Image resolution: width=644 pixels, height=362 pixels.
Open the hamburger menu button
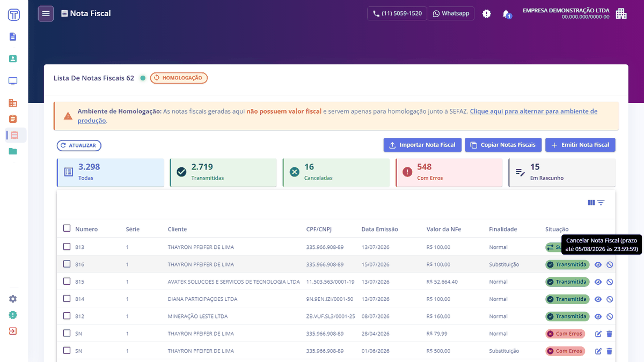point(46,13)
